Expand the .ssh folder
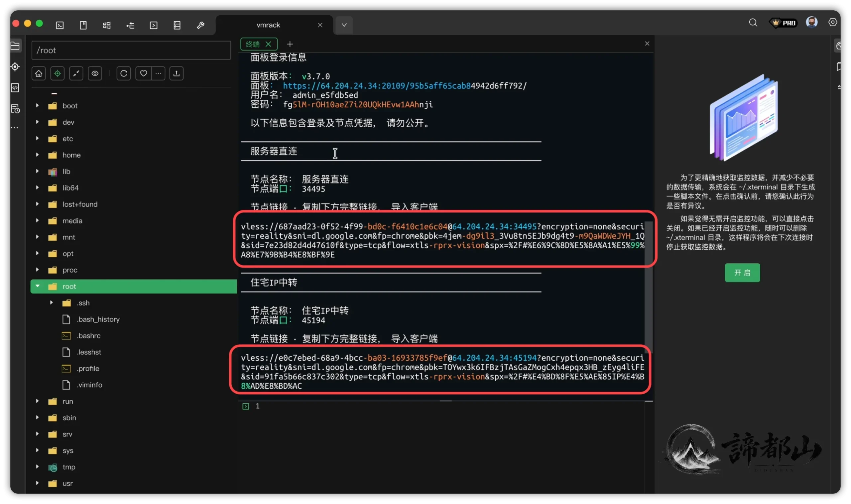This screenshot has height=504, width=851. [51, 303]
